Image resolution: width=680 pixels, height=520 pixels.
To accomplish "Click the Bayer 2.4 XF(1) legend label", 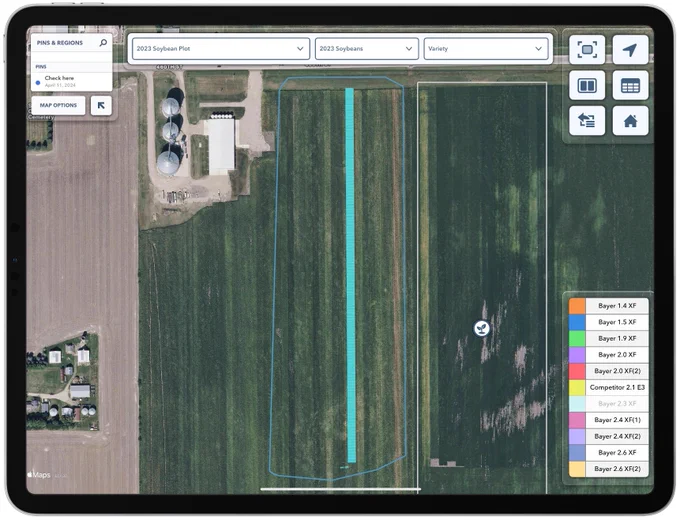I will pos(617,420).
